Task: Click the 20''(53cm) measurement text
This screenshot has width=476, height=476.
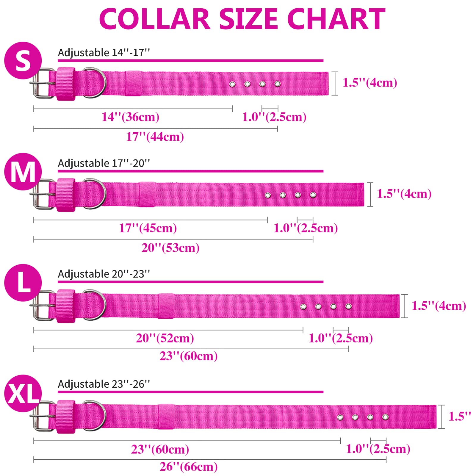Action: pyautogui.click(x=170, y=248)
